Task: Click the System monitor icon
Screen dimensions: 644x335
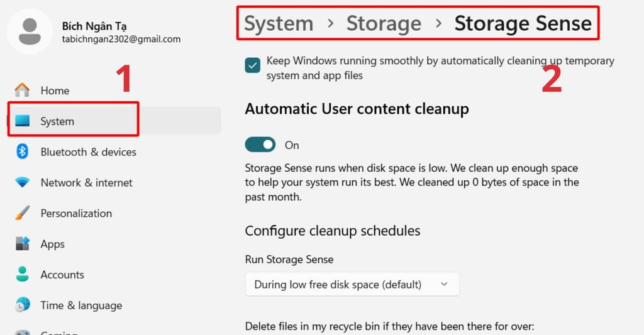Action: [x=22, y=121]
